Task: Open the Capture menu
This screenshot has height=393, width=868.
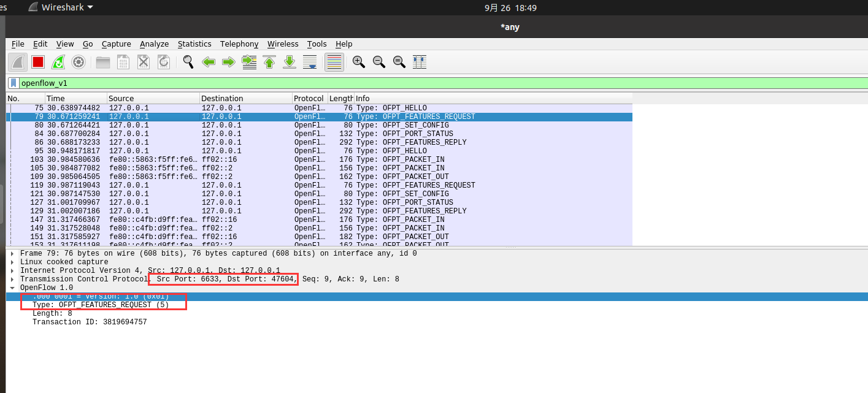Action: pyautogui.click(x=117, y=44)
